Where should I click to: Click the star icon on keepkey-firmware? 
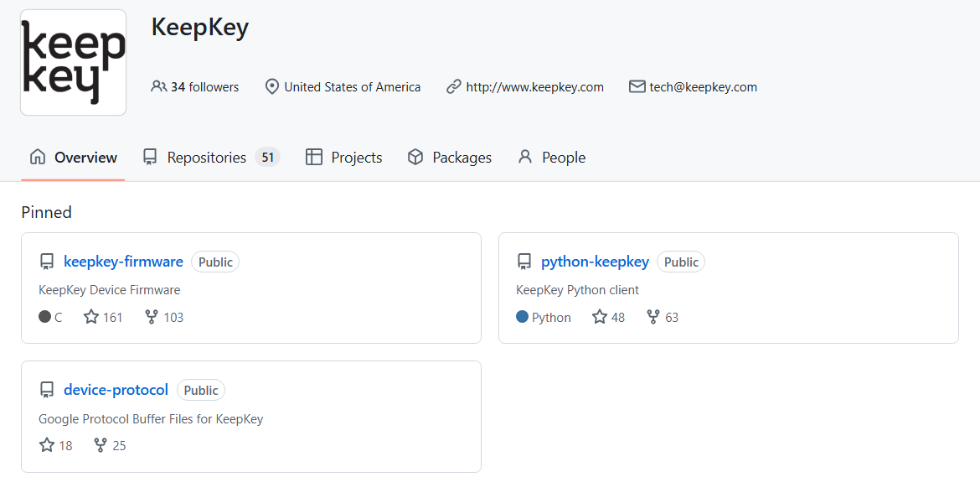(91, 317)
